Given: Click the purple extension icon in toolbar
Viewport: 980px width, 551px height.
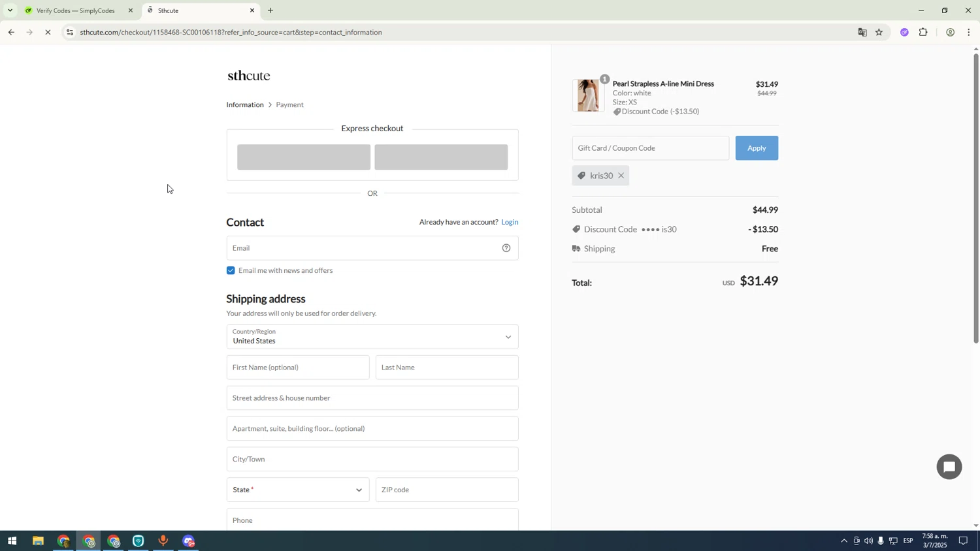Looking at the screenshot, I should pyautogui.click(x=904, y=32).
